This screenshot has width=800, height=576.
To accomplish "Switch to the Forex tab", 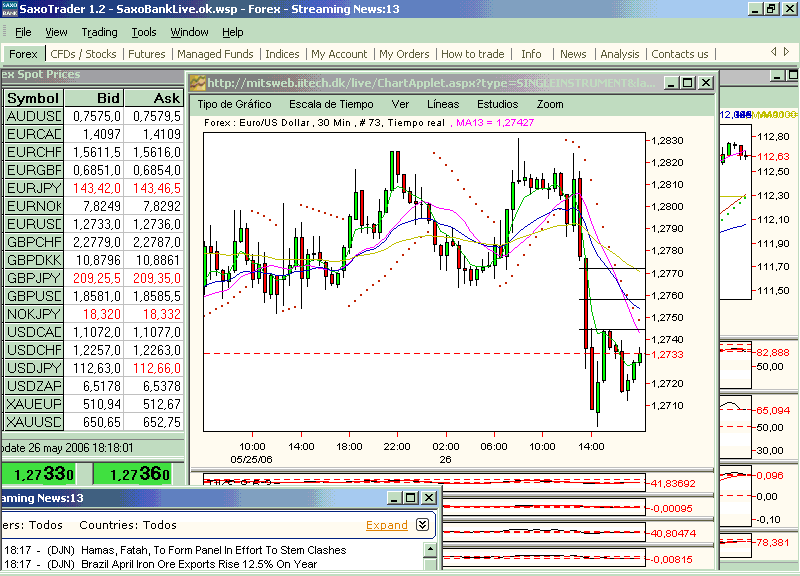I will (x=23, y=54).
